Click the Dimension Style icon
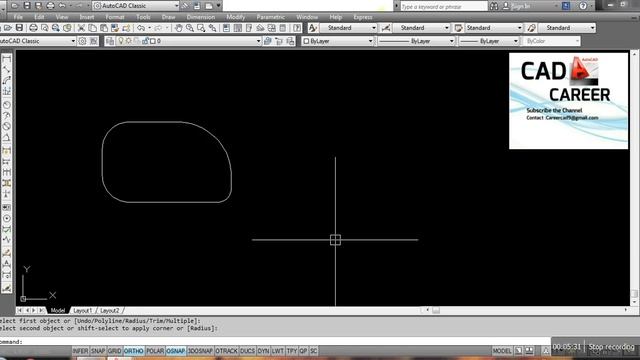Viewport: 640px width, 360px height. click(386, 28)
